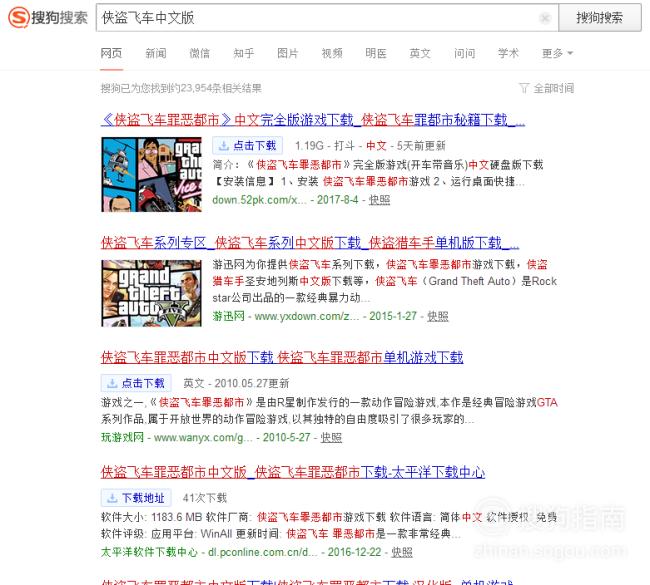Open the 游迅网 www.yxdown.com URL
Viewport: 650px width, 585px height.
coord(286,316)
